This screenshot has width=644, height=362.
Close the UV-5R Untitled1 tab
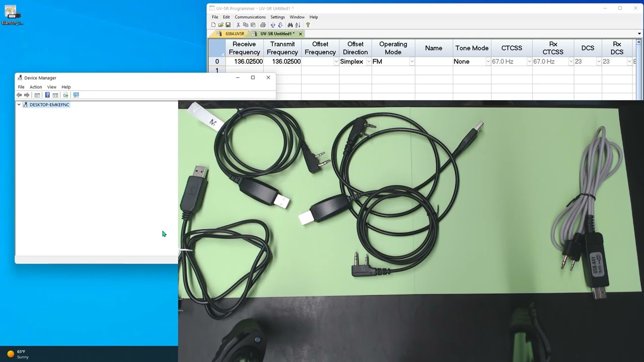coord(300,34)
